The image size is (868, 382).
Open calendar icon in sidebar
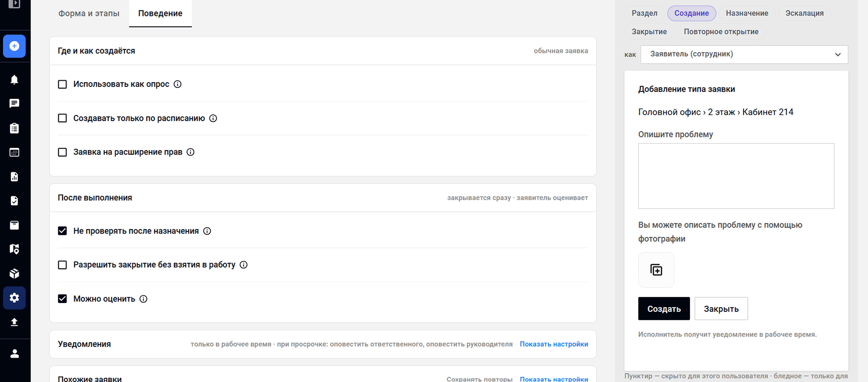pyautogui.click(x=14, y=152)
